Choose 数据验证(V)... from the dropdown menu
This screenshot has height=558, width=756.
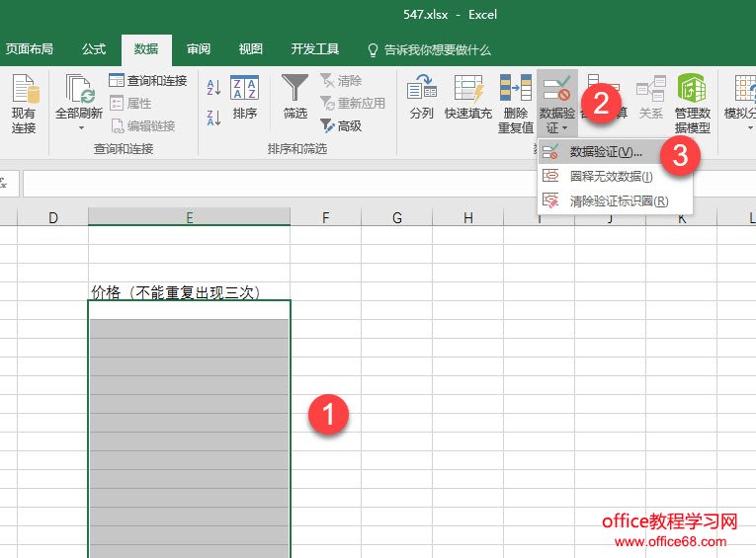[x=605, y=152]
